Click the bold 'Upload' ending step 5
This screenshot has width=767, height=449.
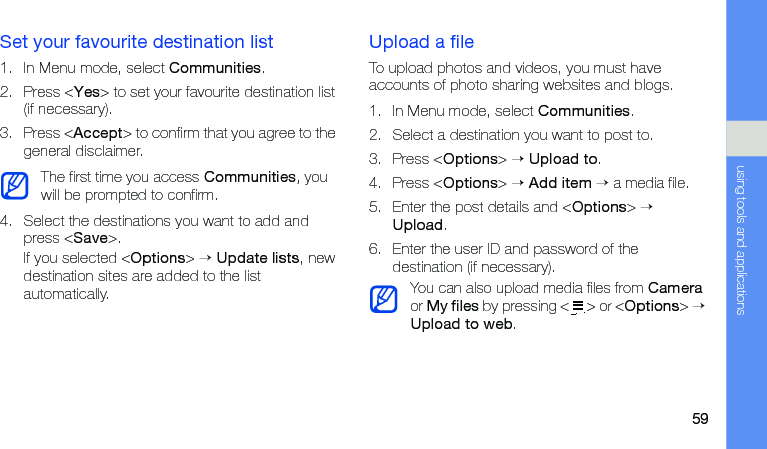pyautogui.click(x=417, y=225)
